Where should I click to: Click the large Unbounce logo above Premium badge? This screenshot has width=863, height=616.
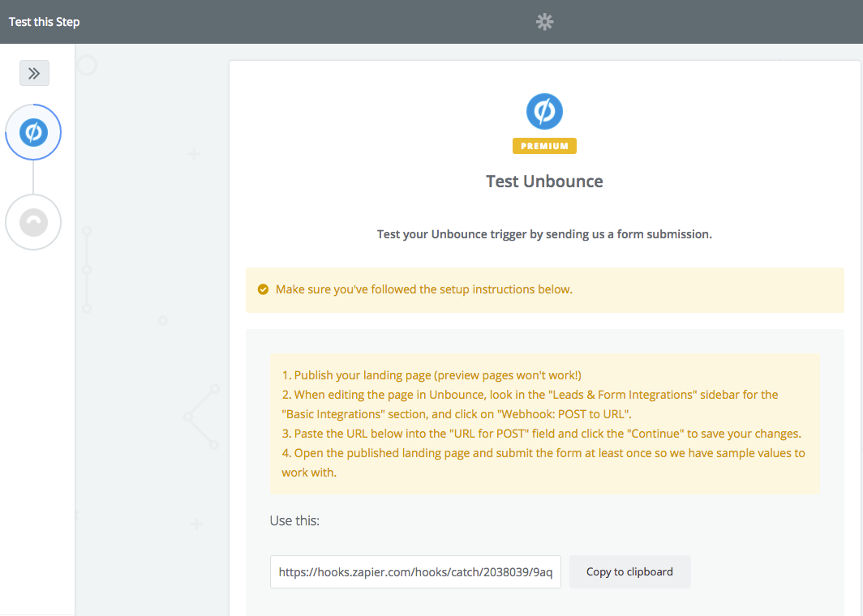point(544,111)
